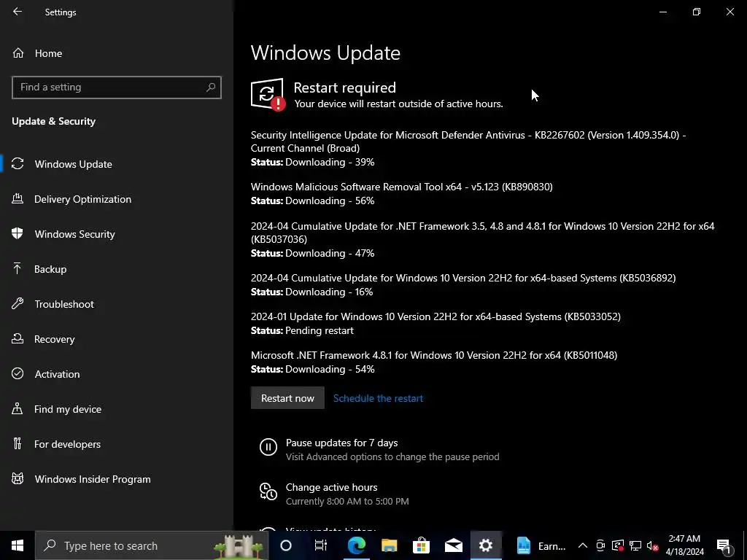The image size is (747, 560).
Task: Open Mail app from taskbar
Action: coord(454,545)
